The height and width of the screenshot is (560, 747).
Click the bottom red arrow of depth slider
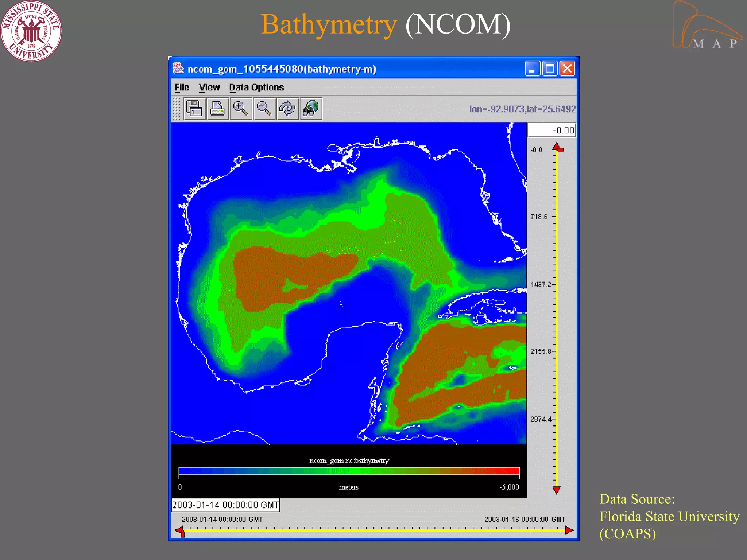click(x=557, y=490)
